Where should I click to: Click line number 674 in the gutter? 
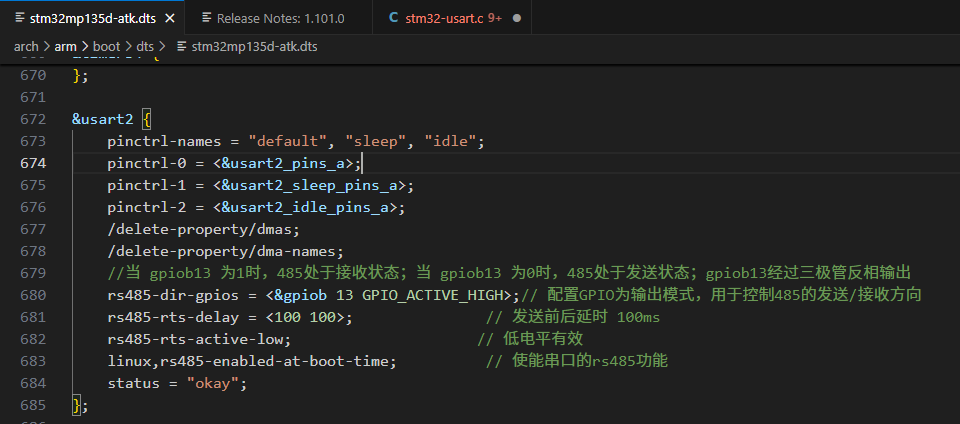[33, 163]
